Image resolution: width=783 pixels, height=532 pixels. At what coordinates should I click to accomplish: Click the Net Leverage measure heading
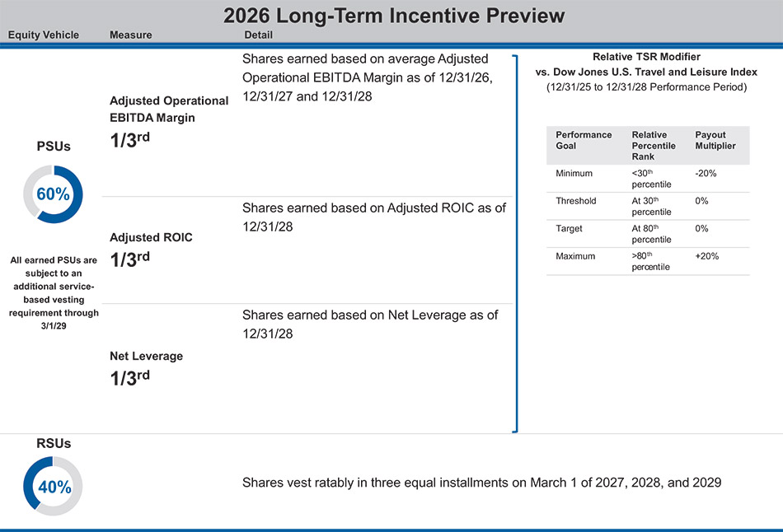pyautogui.click(x=146, y=357)
